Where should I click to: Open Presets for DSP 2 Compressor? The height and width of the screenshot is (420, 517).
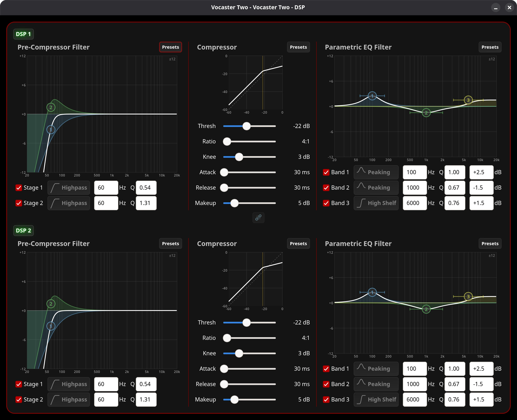(298, 244)
